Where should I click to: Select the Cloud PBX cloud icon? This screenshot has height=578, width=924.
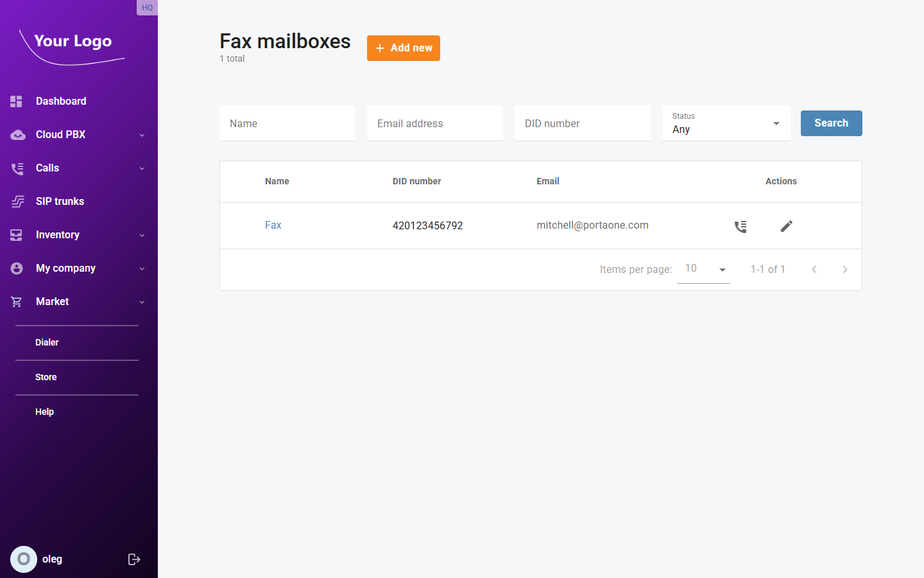point(16,134)
